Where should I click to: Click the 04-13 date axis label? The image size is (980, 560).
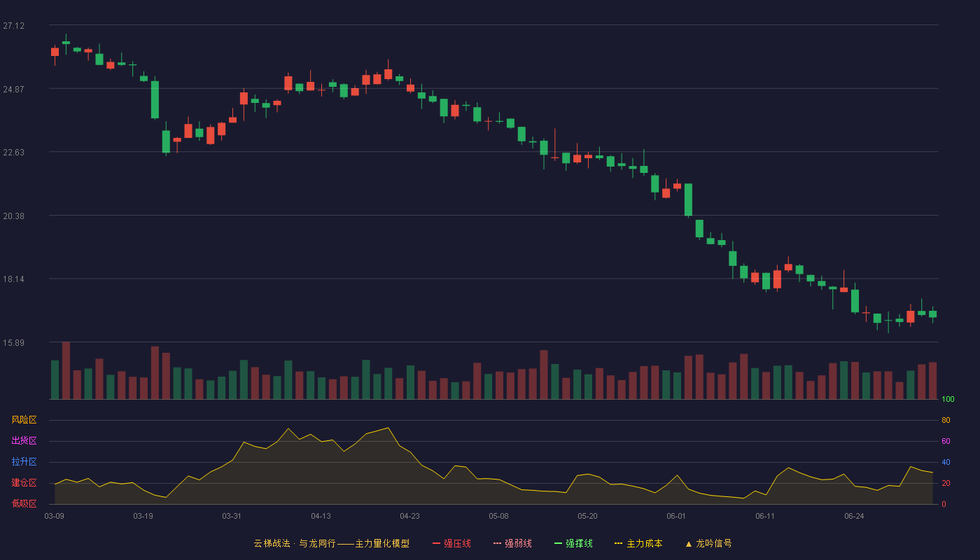coord(321,516)
